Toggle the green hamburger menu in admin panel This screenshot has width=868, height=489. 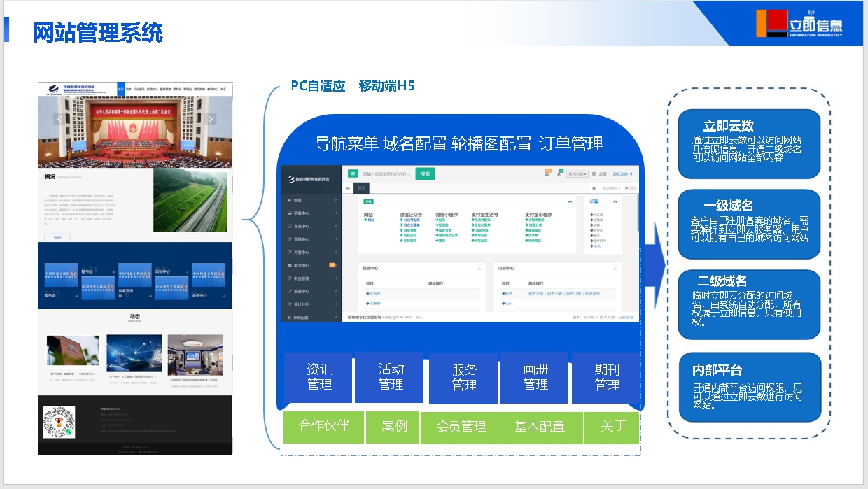pyautogui.click(x=353, y=173)
